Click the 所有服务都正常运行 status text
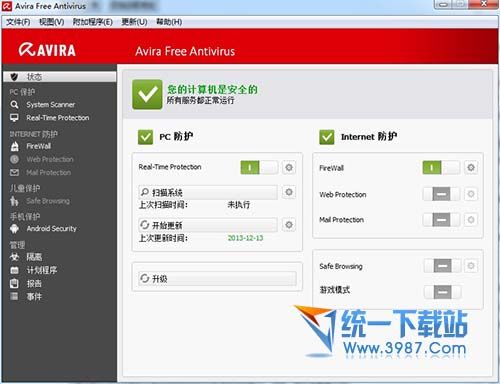This screenshot has height=384, width=500. [x=200, y=100]
